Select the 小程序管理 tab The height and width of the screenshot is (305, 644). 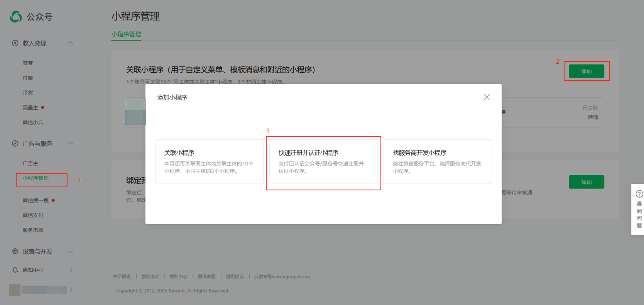[126, 34]
